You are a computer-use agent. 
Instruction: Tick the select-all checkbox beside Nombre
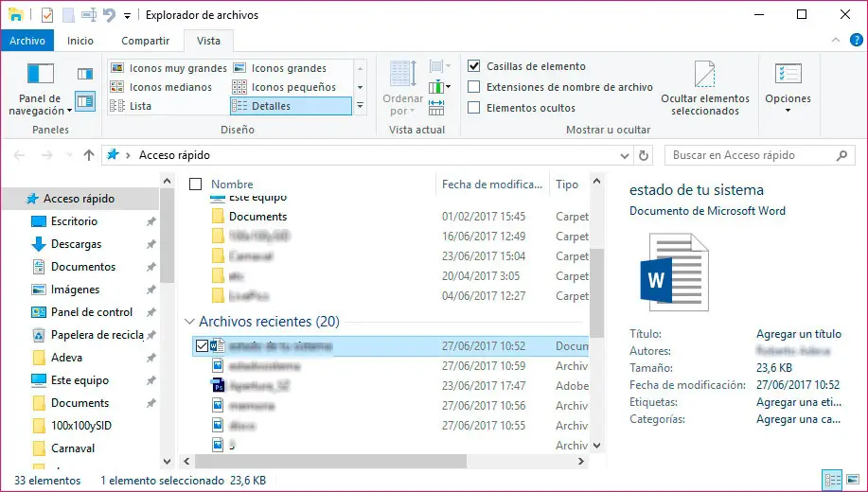[x=195, y=184]
